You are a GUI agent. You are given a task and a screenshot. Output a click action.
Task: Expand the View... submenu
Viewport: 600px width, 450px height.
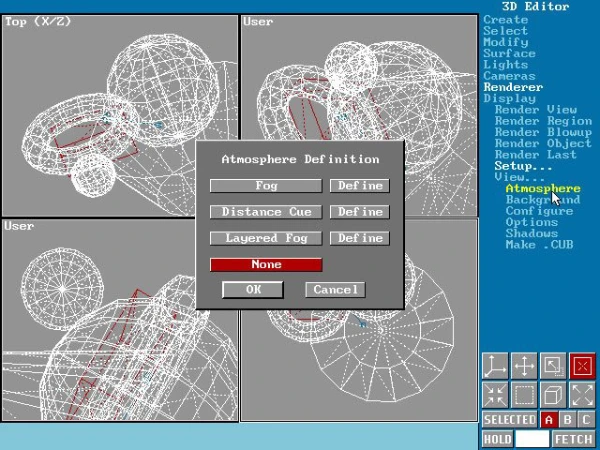coord(519,177)
